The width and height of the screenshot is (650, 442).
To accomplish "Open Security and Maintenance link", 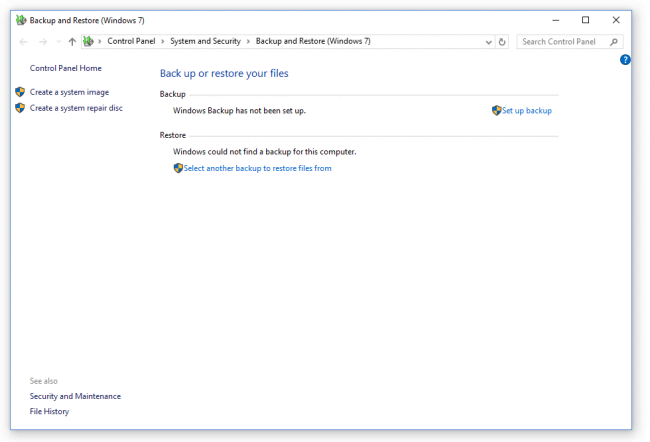I will pyautogui.click(x=75, y=396).
